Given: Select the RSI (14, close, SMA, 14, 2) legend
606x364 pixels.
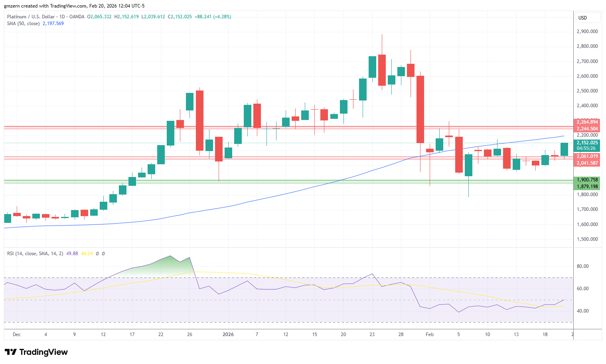Looking at the screenshot, I should pyautogui.click(x=35, y=254).
